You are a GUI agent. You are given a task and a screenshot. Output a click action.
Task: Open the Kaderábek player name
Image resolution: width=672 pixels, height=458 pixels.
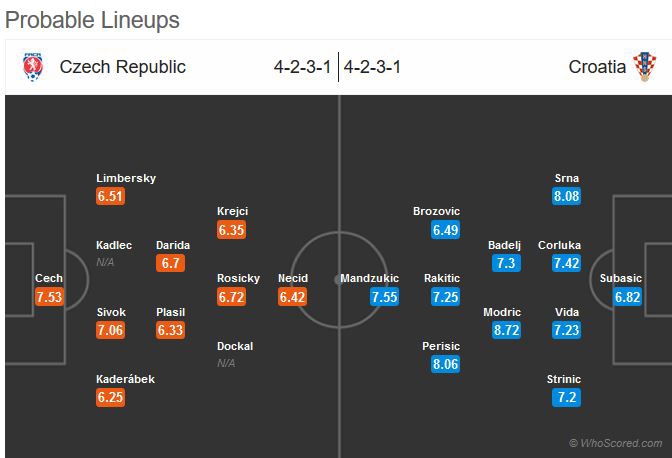(126, 379)
